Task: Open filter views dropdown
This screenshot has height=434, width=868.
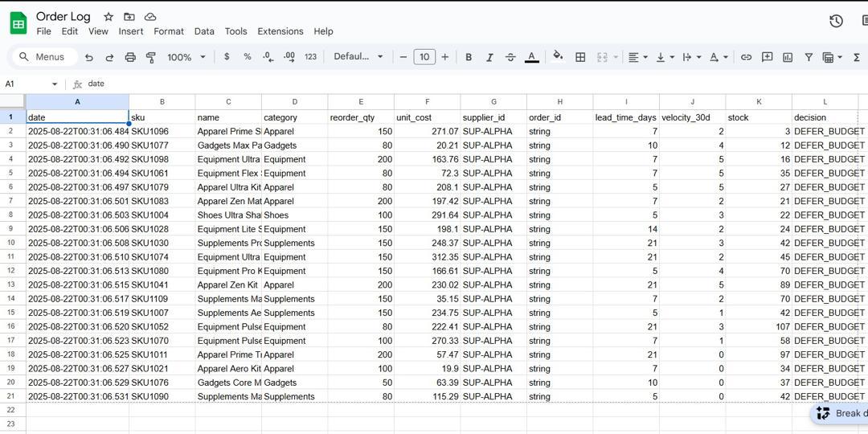Action: 833,57
